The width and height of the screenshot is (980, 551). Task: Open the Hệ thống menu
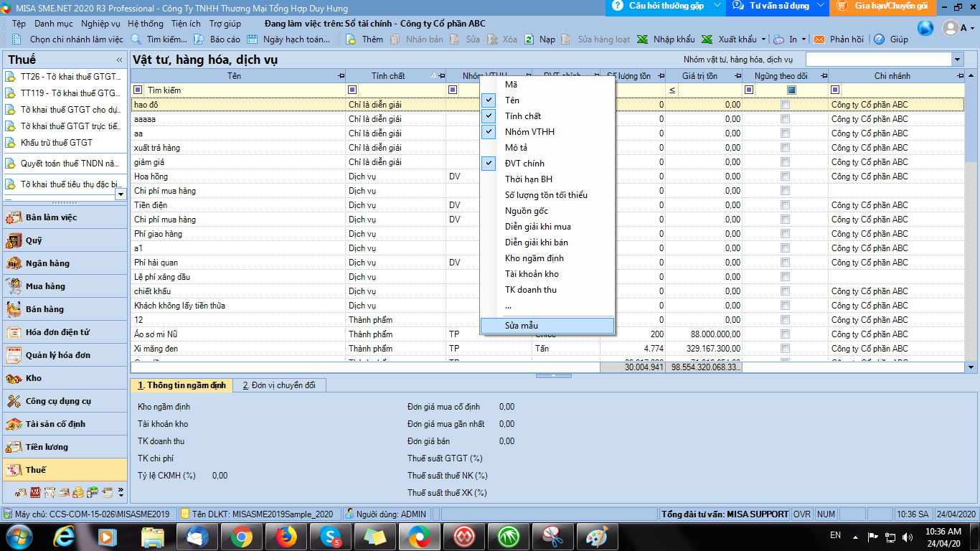tap(146, 24)
